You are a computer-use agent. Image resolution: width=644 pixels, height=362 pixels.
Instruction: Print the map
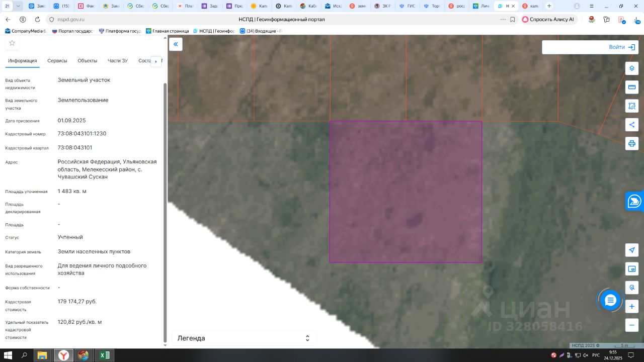click(632, 143)
